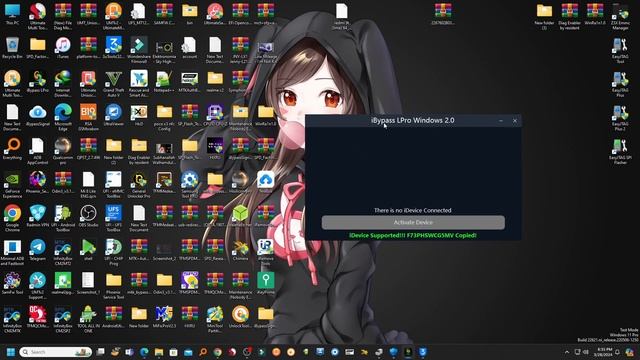Select the UltraViewer desktop shortcut
Screen dimensions: 640x360
113,115
